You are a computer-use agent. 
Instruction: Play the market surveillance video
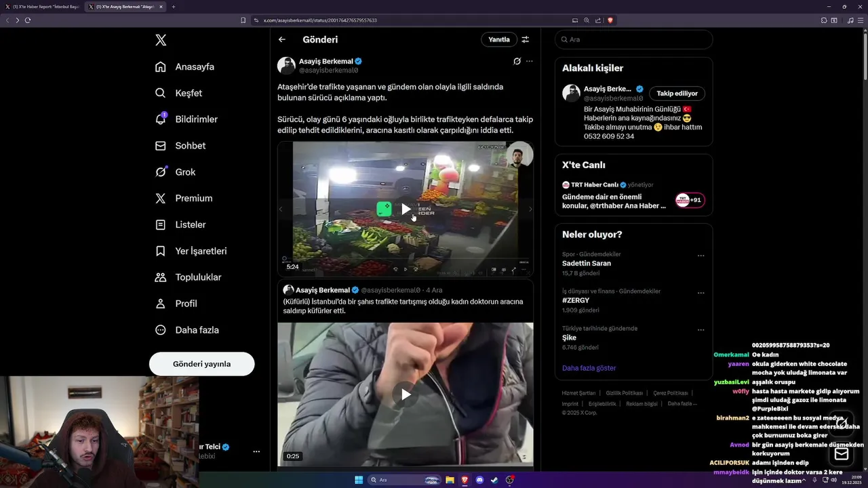(x=406, y=209)
